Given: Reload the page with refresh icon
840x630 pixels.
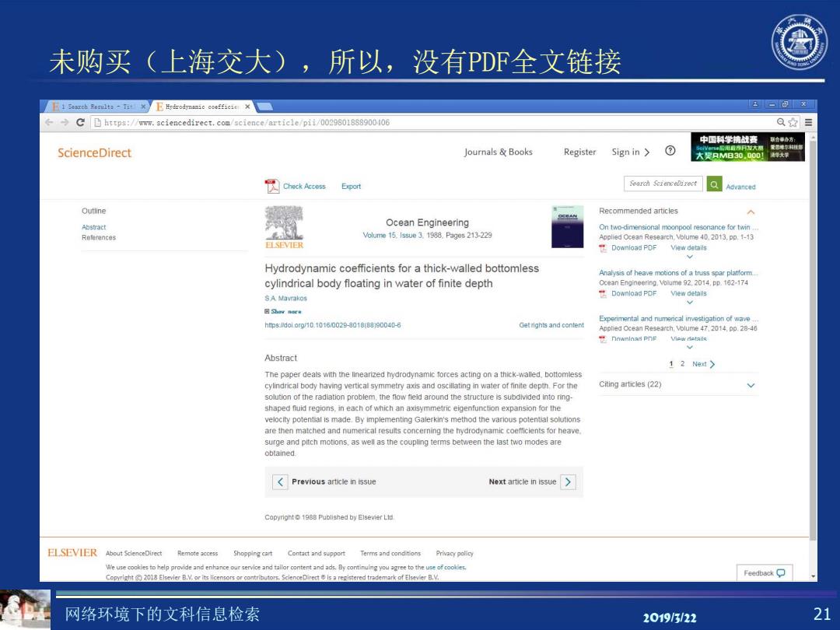Looking at the screenshot, I should click(x=80, y=123).
